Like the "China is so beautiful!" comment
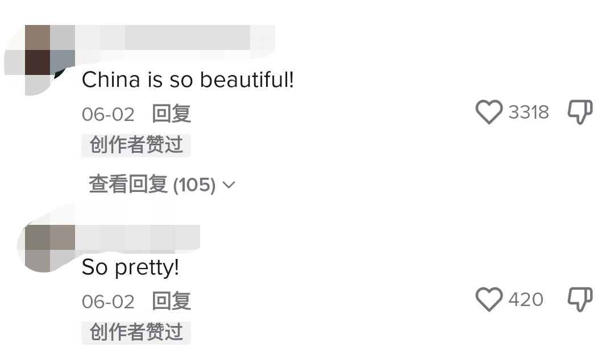The width and height of the screenshot is (614, 364). coord(489,112)
